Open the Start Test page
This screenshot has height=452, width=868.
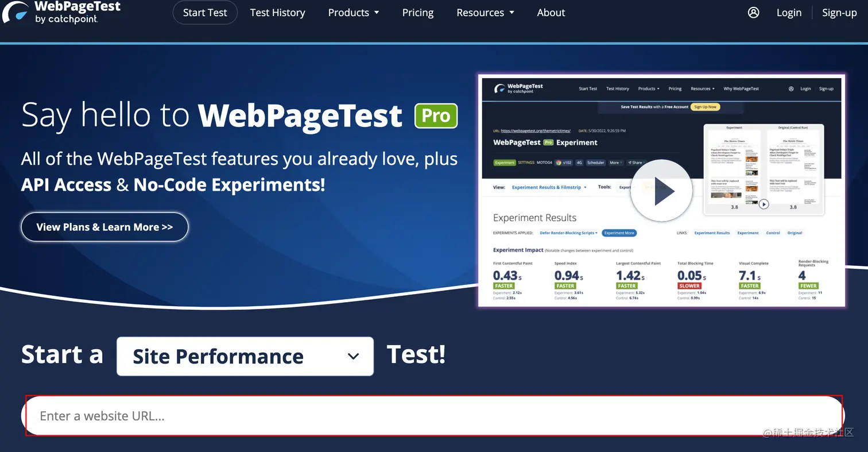(x=205, y=13)
